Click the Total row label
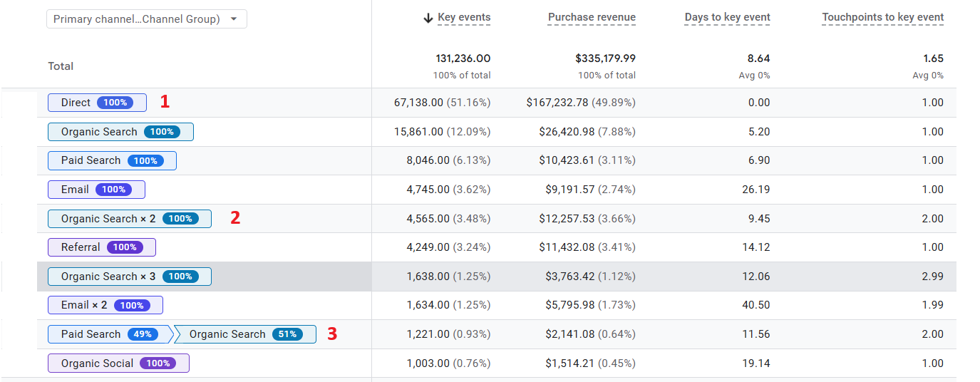 [x=61, y=66]
